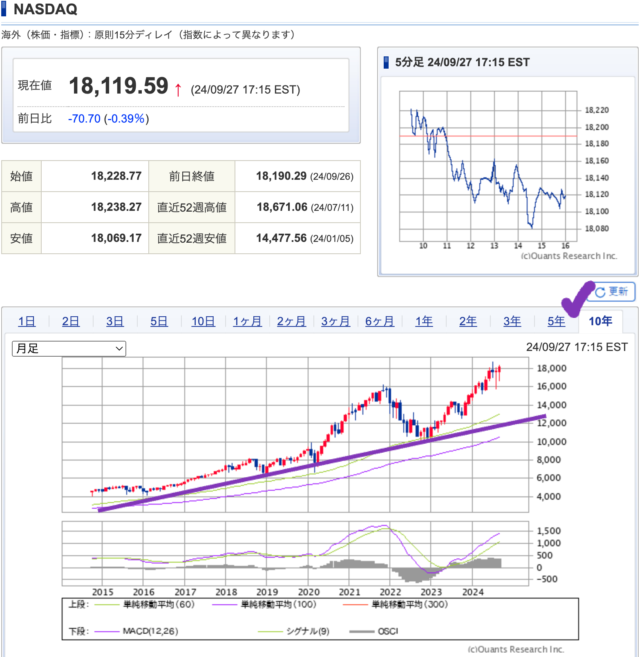The image size is (644, 657).
Task: Click the 高値 value 18,238.27
Action: [x=116, y=207]
